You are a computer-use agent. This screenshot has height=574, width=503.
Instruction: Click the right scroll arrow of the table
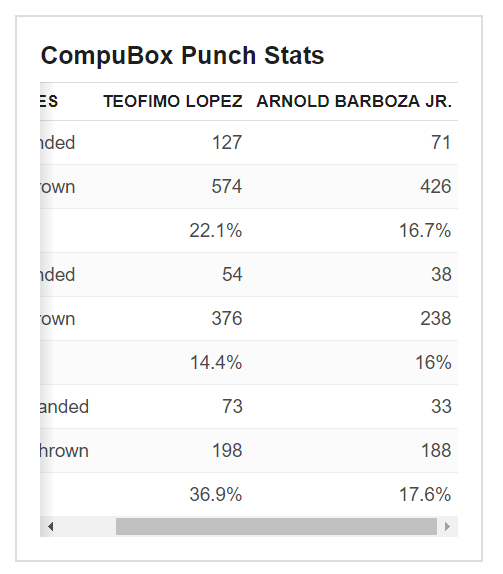pos(447,526)
